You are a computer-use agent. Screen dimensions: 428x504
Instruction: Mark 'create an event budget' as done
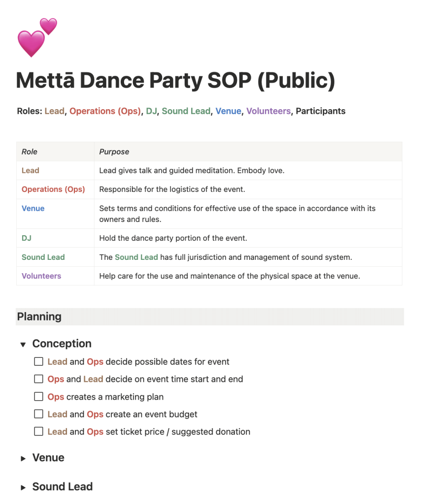click(x=38, y=414)
